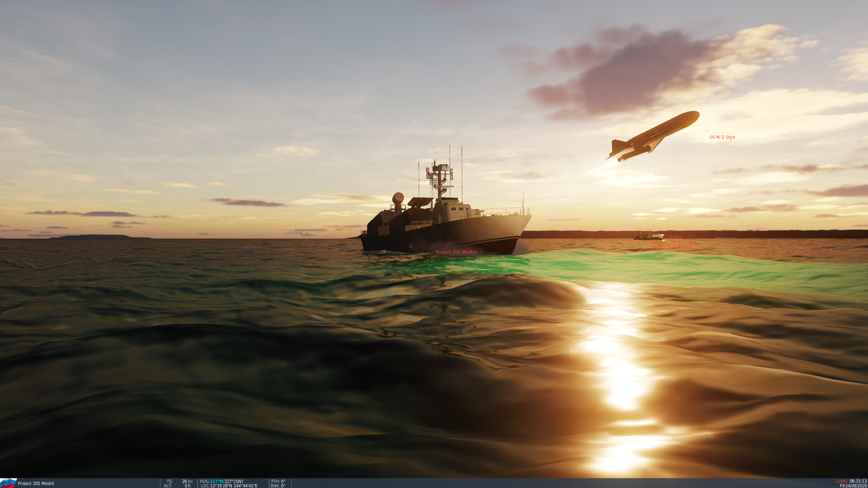Toggle the red SS-N-2 Styx unit label
Image resolution: width=868 pixels, height=488 pixels.
point(721,136)
